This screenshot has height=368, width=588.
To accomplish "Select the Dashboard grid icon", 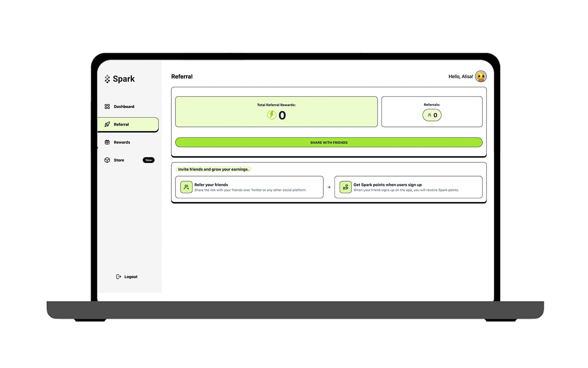I will click(107, 106).
